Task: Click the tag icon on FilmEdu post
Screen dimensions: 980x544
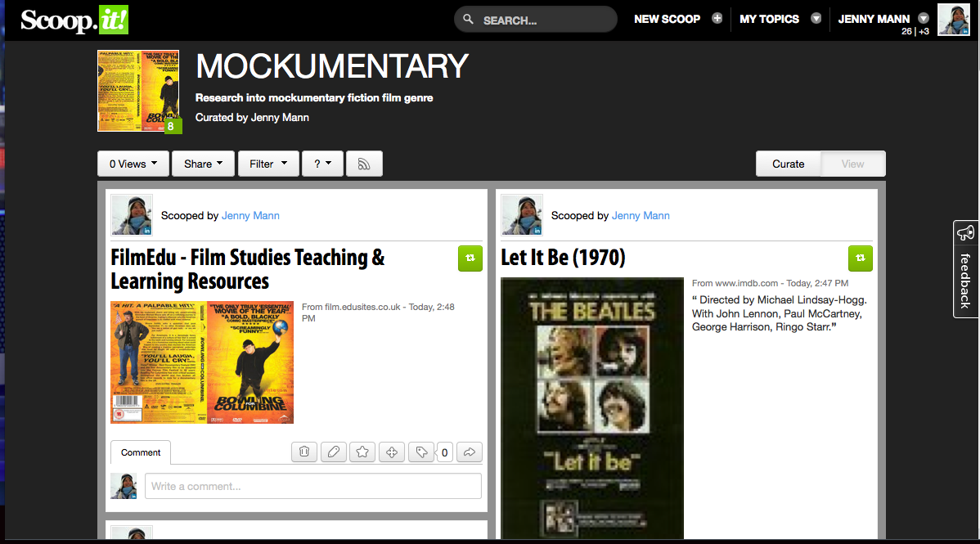Action: point(421,452)
